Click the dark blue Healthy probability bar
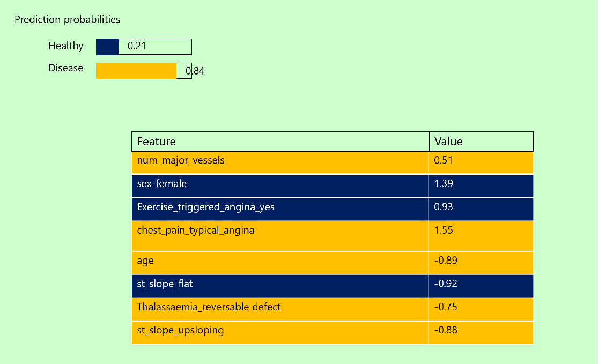Image resolution: width=598 pixels, height=364 pixels. click(x=107, y=47)
